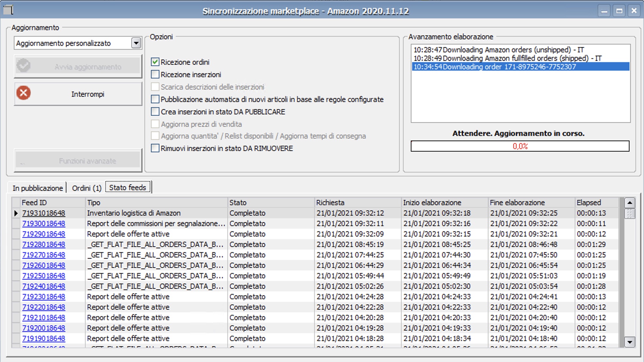Click Fine elaborazione cell 21/01/2021 09:32:25
The width and height of the screenshot is (644, 362).
(532, 213)
